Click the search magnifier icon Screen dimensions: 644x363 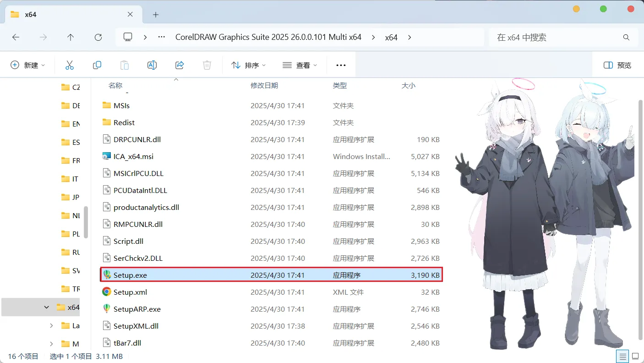tap(626, 37)
